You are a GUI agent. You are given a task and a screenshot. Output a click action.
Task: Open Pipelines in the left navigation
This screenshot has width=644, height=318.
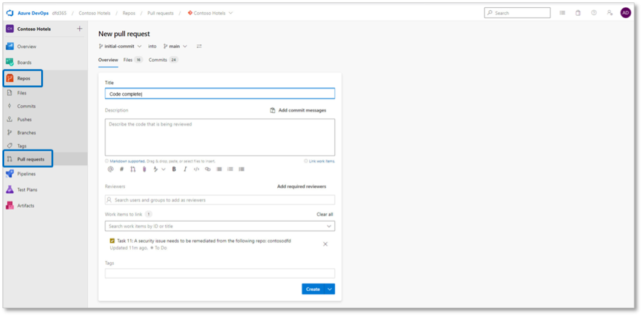pyautogui.click(x=26, y=174)
